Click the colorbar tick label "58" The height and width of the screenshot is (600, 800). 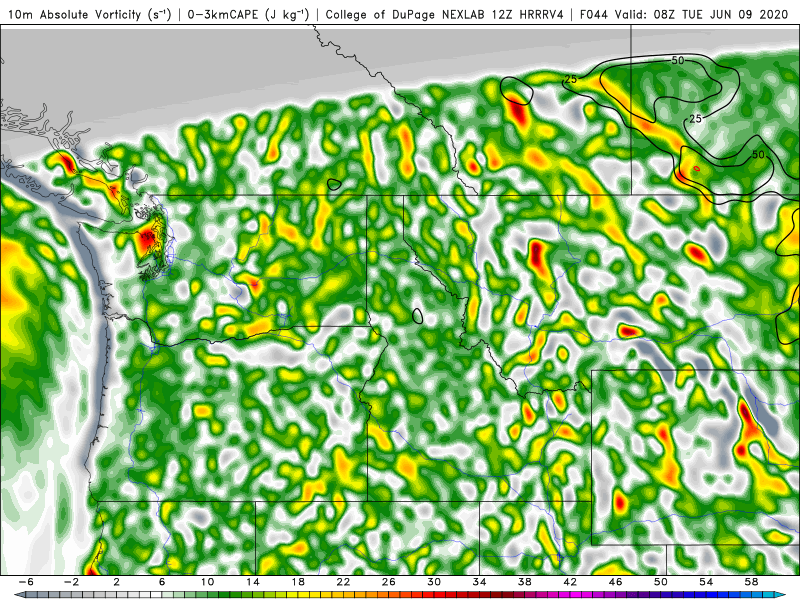point(752,582)
